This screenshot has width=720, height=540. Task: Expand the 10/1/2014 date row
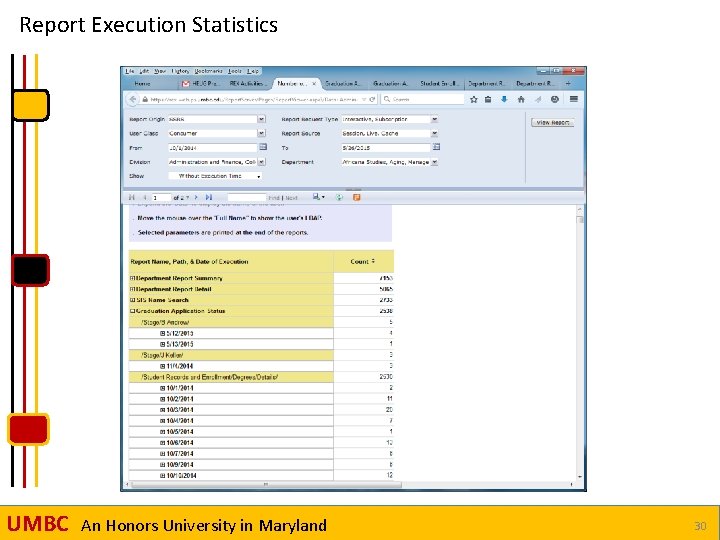click(x=163, y=388)
